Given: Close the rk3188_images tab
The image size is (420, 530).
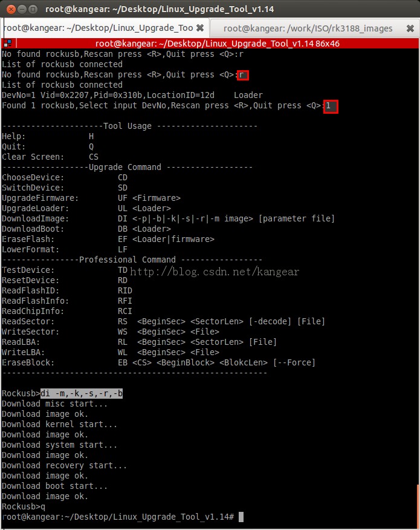Looking at the screenshot, I should (410, 28).
